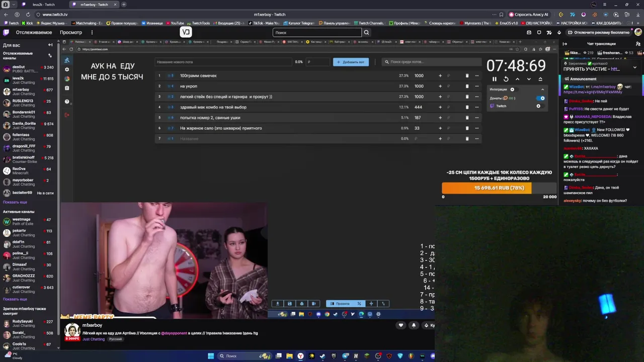Open Twitch more-options three-dot menu

click(x=92, y=32)
